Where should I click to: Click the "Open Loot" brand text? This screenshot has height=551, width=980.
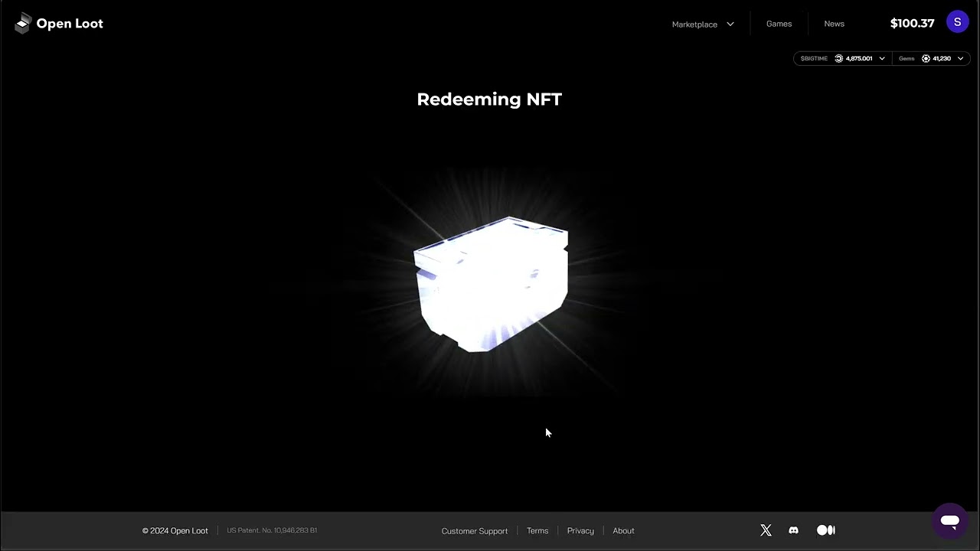pyautogui.click(x=70, y=24)
